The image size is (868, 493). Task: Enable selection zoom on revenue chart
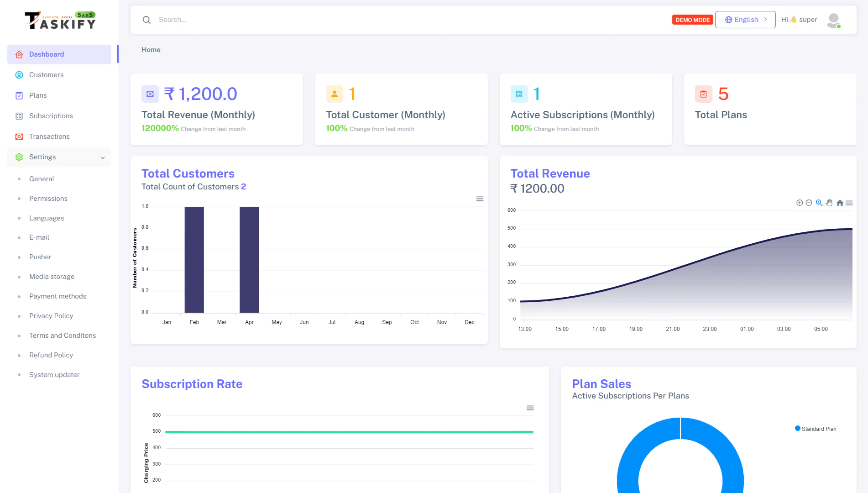click(x=819, y=203)
